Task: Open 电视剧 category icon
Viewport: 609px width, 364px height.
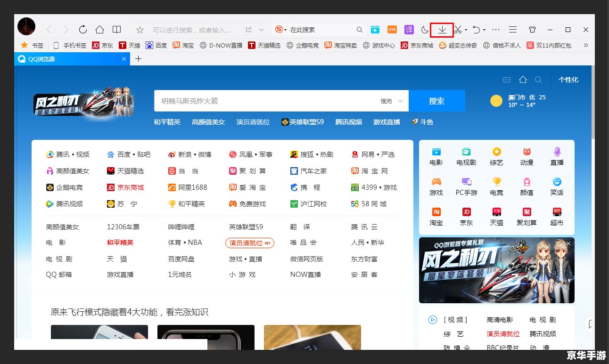Action: [466, 157]
